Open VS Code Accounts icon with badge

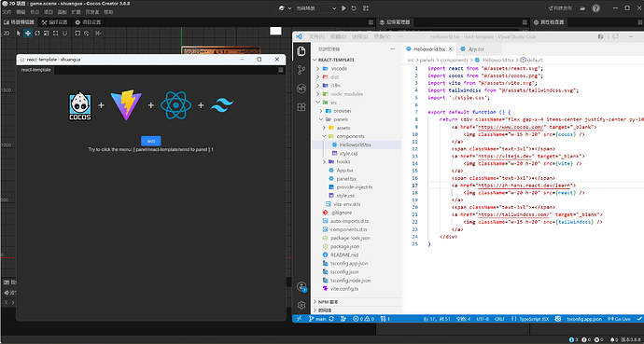[301, 286]
